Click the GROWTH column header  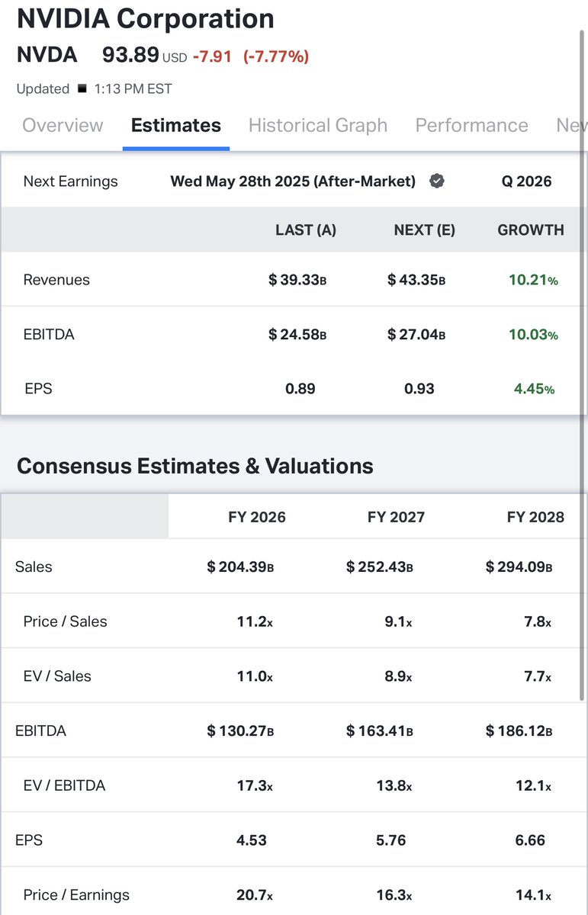tap(531, 230)
